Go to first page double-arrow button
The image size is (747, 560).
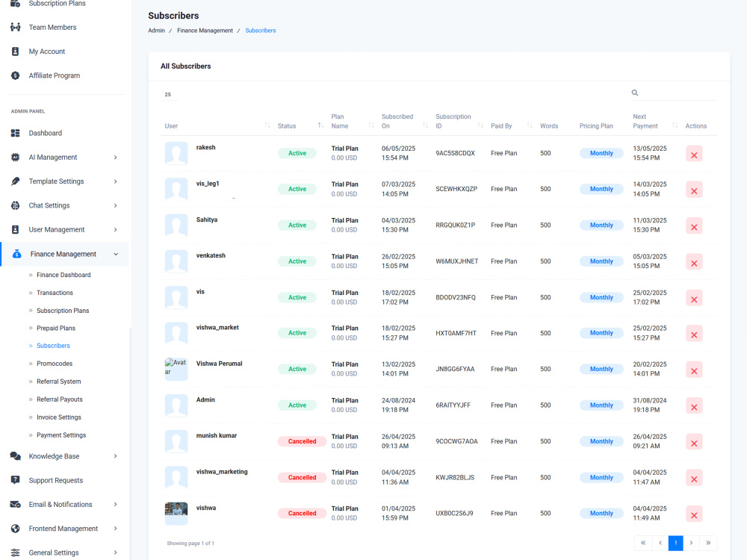643,543
